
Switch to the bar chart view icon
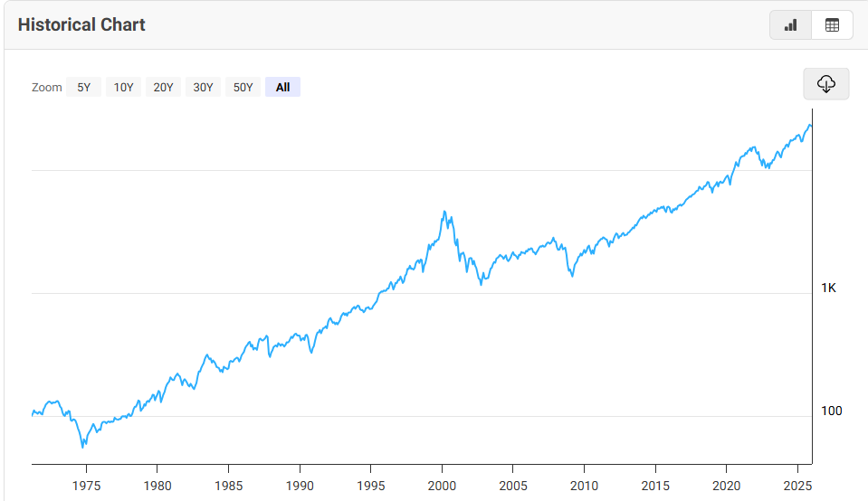click(791, 25)
